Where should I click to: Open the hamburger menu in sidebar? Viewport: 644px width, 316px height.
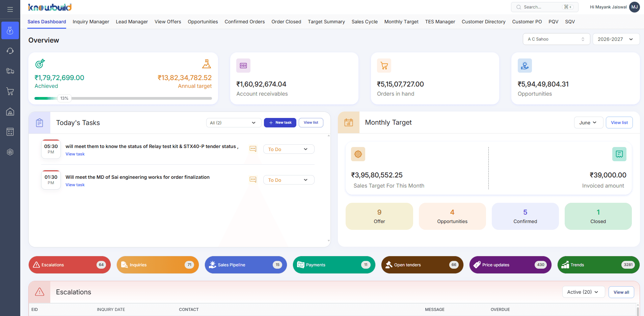click(x=10, y=9)
